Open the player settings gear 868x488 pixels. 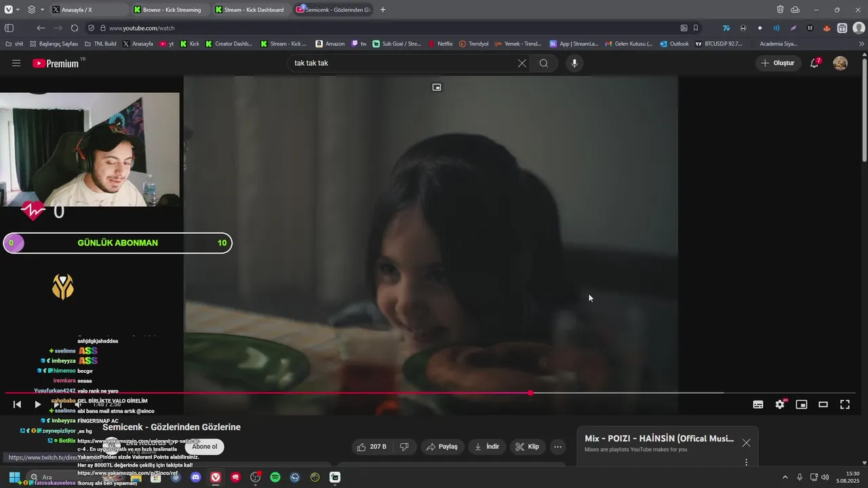(x=780, y=405)
